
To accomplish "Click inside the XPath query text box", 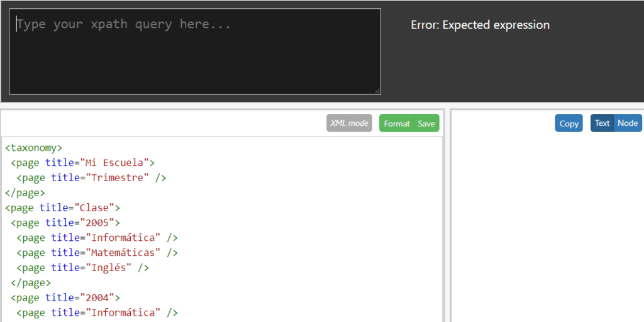I will (195, 52).
